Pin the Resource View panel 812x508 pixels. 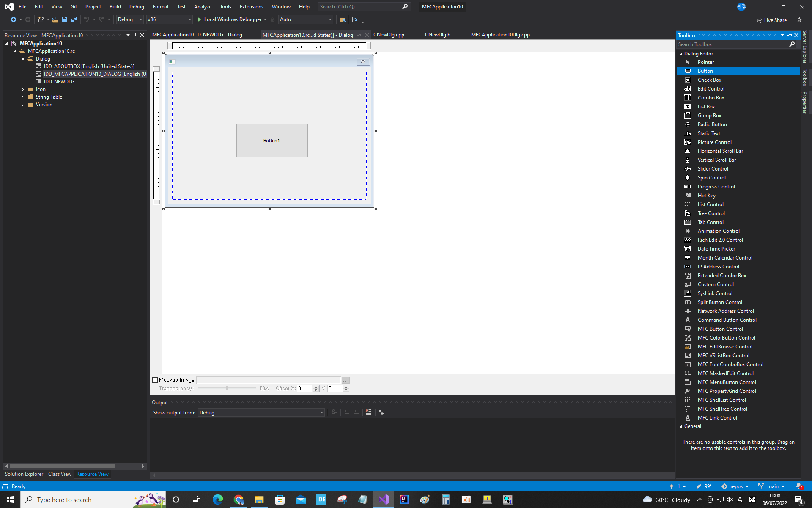tap(135, 35)
